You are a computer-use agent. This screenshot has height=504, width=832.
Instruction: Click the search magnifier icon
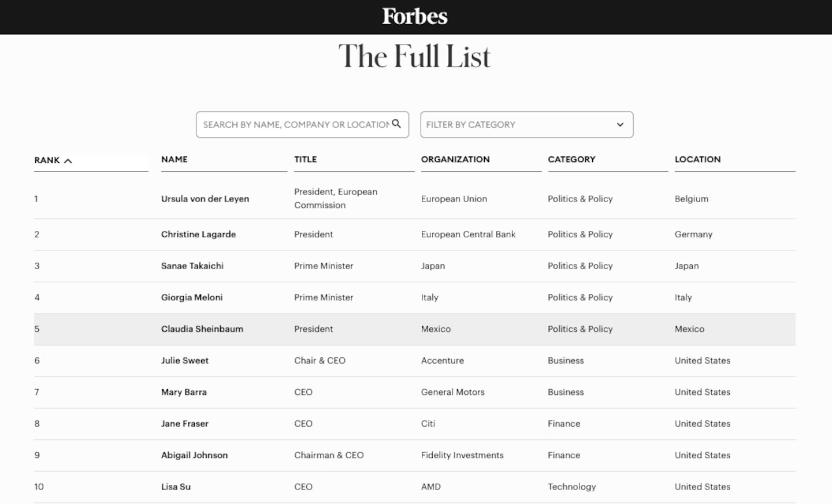pyautogui.click(x=396, y=124)
